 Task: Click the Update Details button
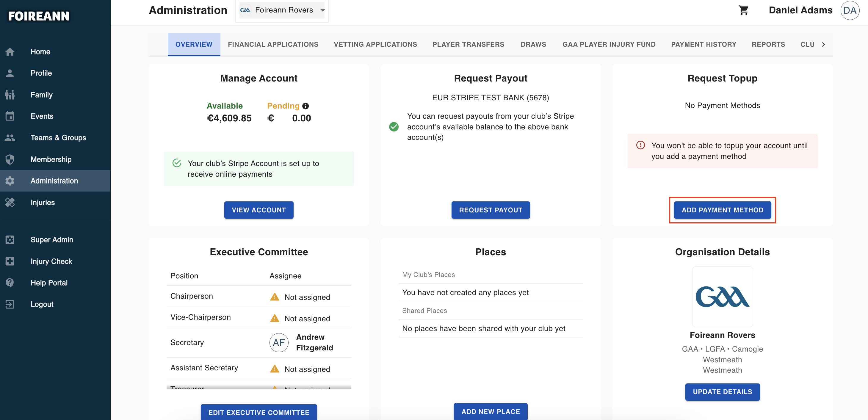[723, 392]
